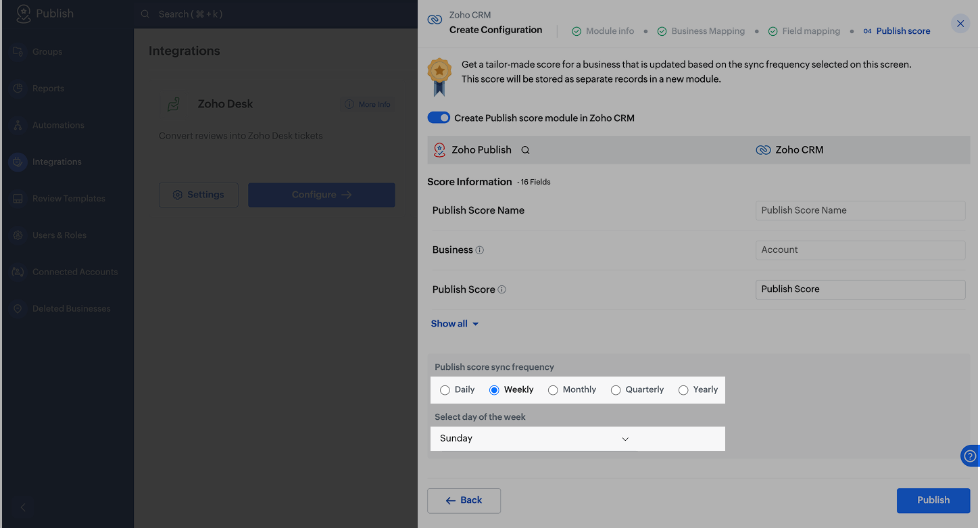This screenshot has height=528, width=980.
Task: Click the Deleted Businesses sidebar icon
Action: (x=18, y=308)
